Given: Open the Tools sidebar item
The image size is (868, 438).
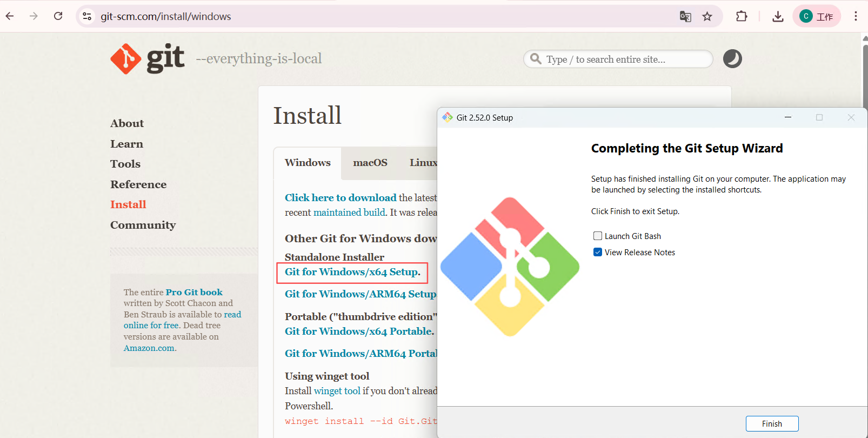Looking at the screenshot, I should 125,164.
